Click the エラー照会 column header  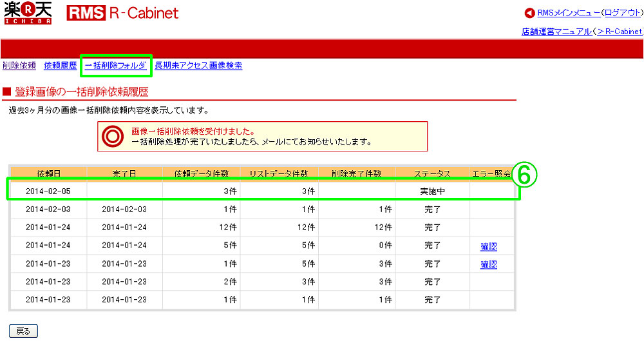[491, 173]
